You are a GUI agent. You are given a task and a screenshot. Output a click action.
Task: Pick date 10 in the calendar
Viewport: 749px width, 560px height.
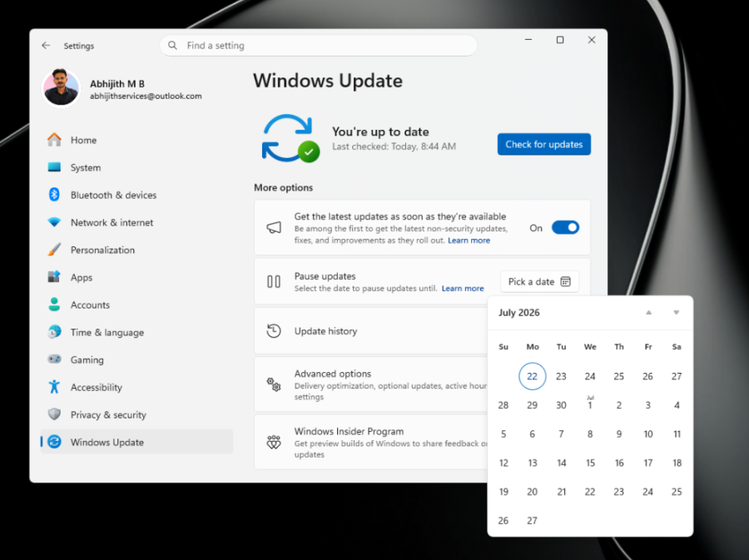click(648, 434)
